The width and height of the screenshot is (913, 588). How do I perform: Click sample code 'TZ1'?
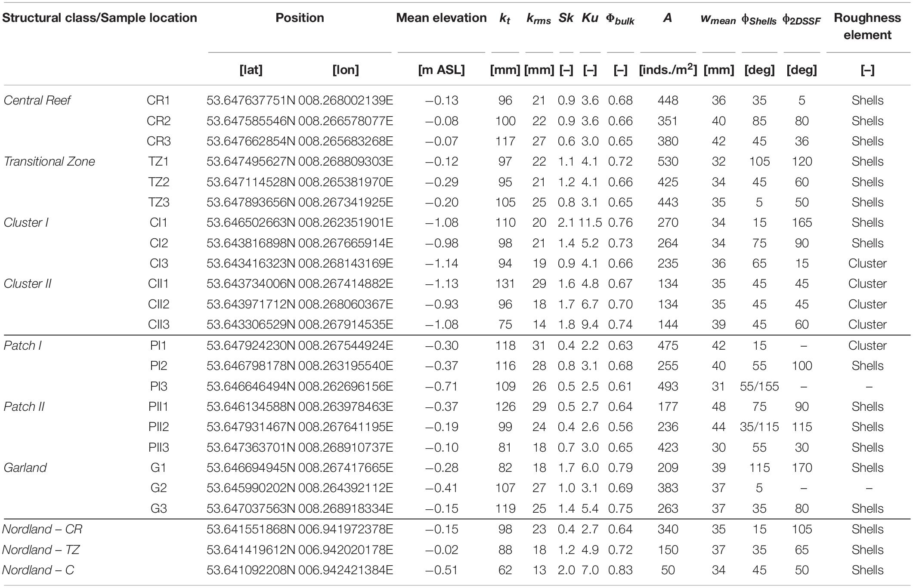click(158, 162)
